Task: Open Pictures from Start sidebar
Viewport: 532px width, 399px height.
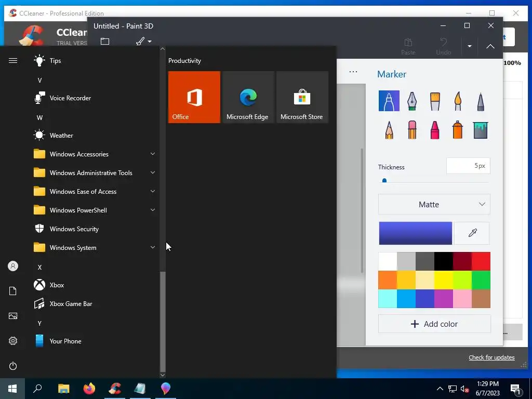Action: coord(13,316)
